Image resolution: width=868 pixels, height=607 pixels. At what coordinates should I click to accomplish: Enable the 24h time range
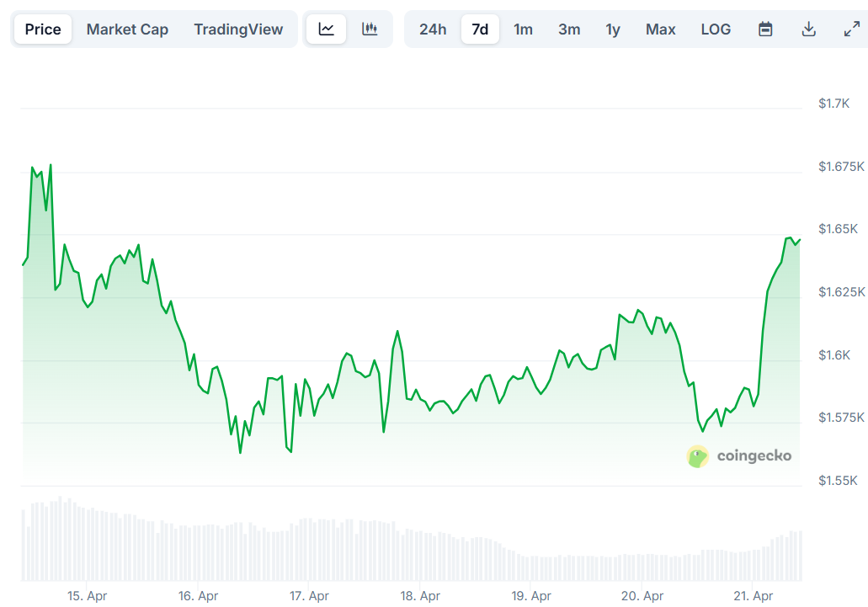(432, 29)
